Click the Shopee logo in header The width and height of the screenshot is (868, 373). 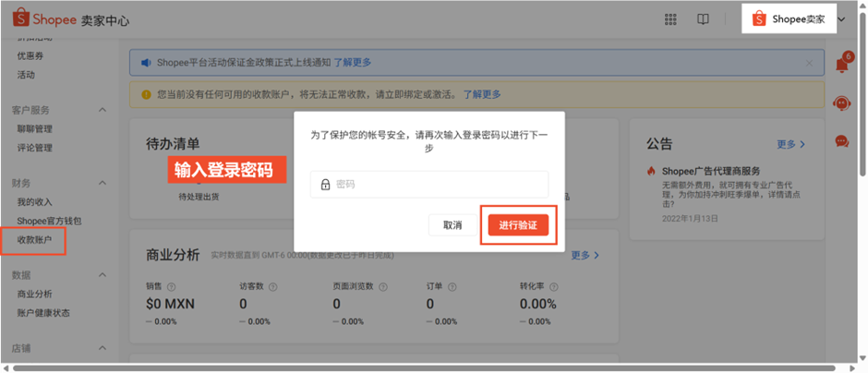(45, 20)
